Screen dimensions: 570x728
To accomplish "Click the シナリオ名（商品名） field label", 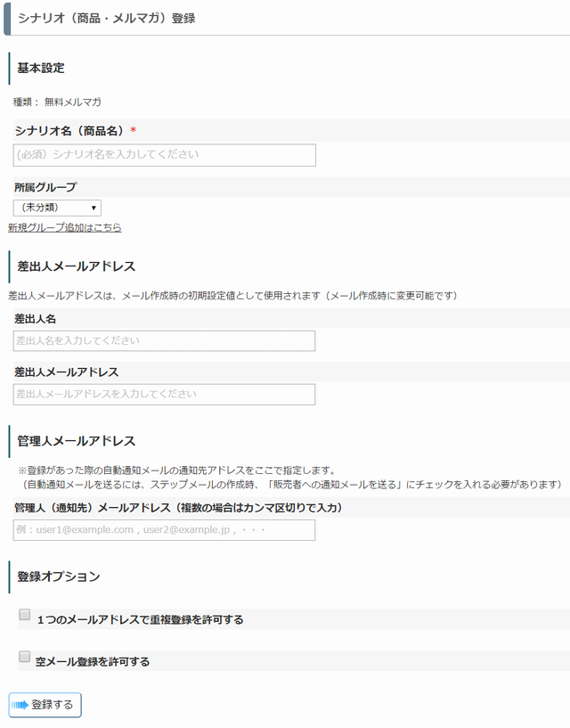I will click(69, 131).
